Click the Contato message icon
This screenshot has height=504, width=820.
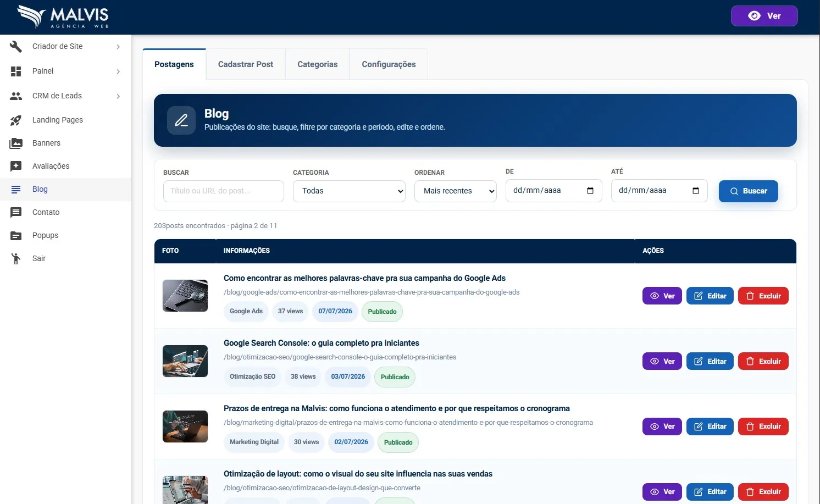(16, 212)
